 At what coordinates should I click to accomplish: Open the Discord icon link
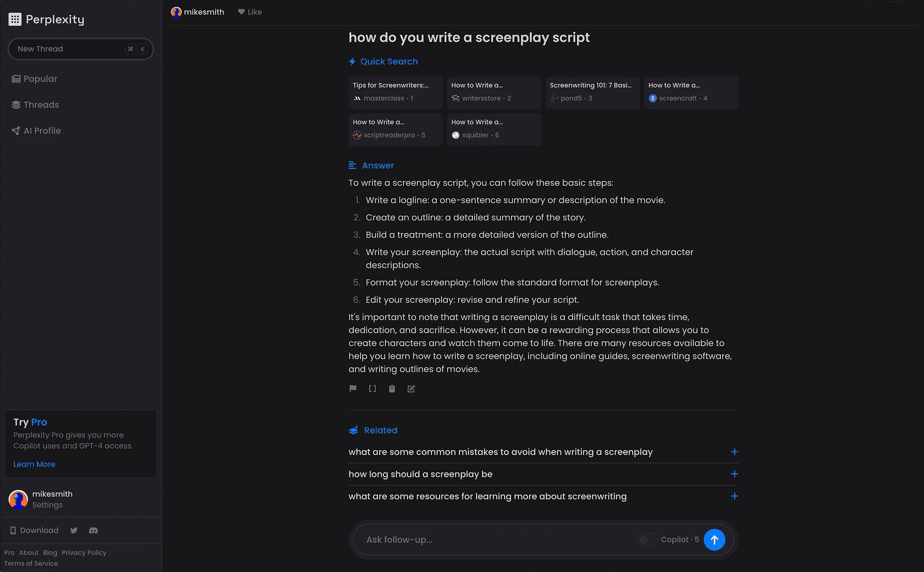93,531
